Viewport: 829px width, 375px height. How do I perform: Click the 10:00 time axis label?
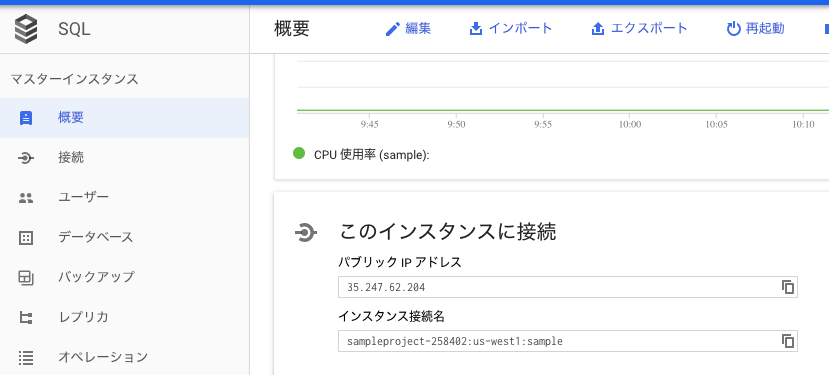[630, 125]
